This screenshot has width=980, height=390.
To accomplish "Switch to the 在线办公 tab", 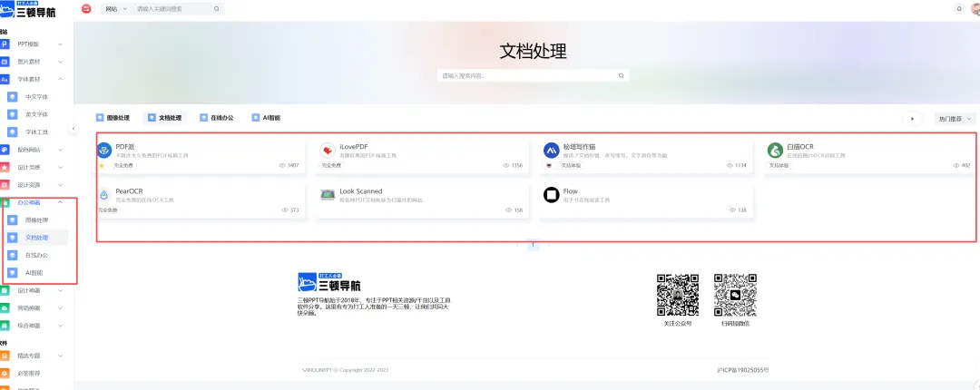I will click(x=216, y=118).
